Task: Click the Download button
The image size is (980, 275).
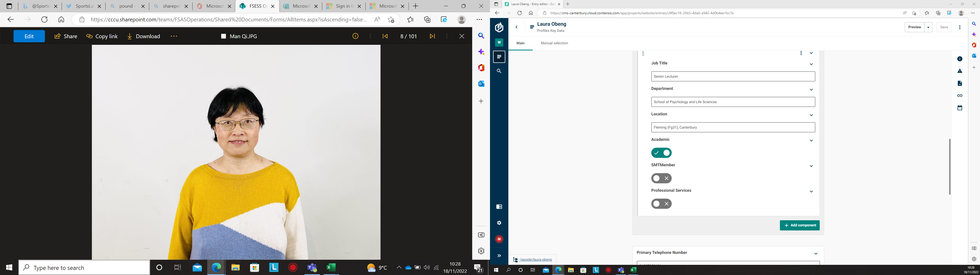Action: pos(143,36)
